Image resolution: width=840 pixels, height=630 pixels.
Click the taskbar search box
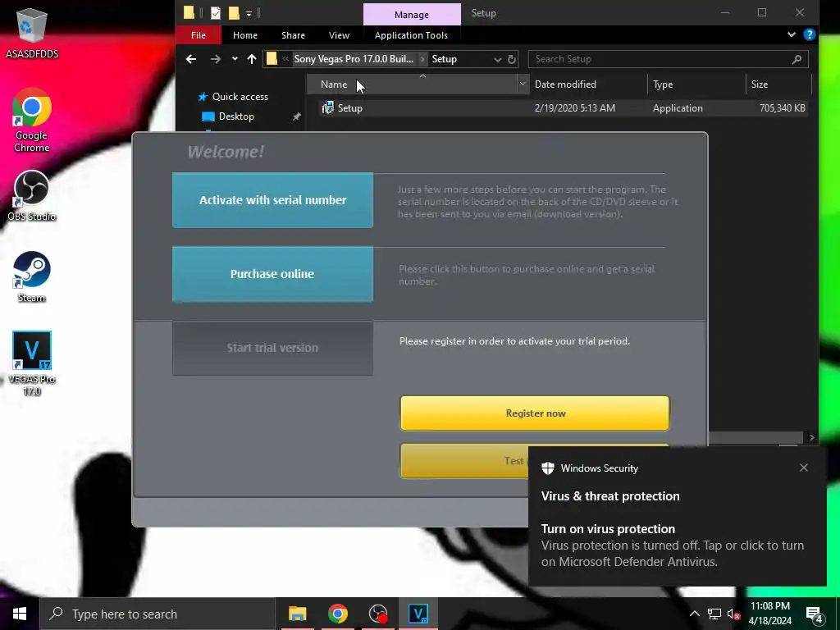157,614
